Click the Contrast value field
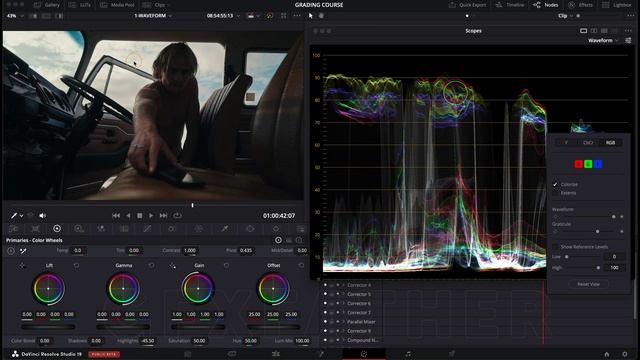Screen dimensions: 640x360 [189, 250]
